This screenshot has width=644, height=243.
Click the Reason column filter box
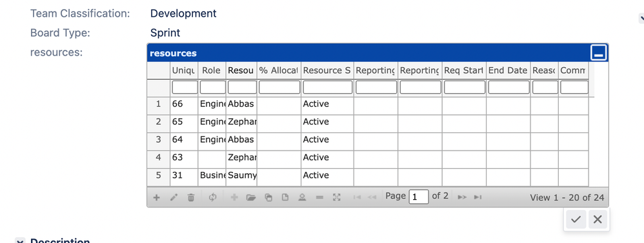point(545,87)
